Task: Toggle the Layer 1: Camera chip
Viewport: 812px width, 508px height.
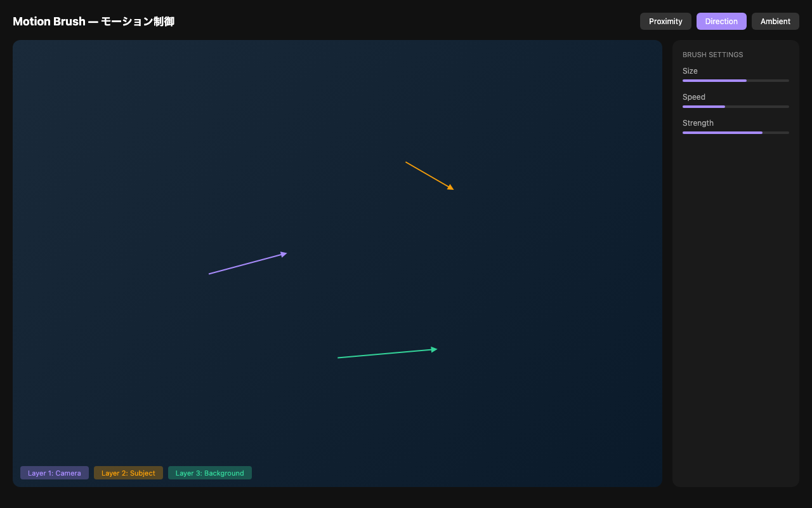Action: point(55,473)
